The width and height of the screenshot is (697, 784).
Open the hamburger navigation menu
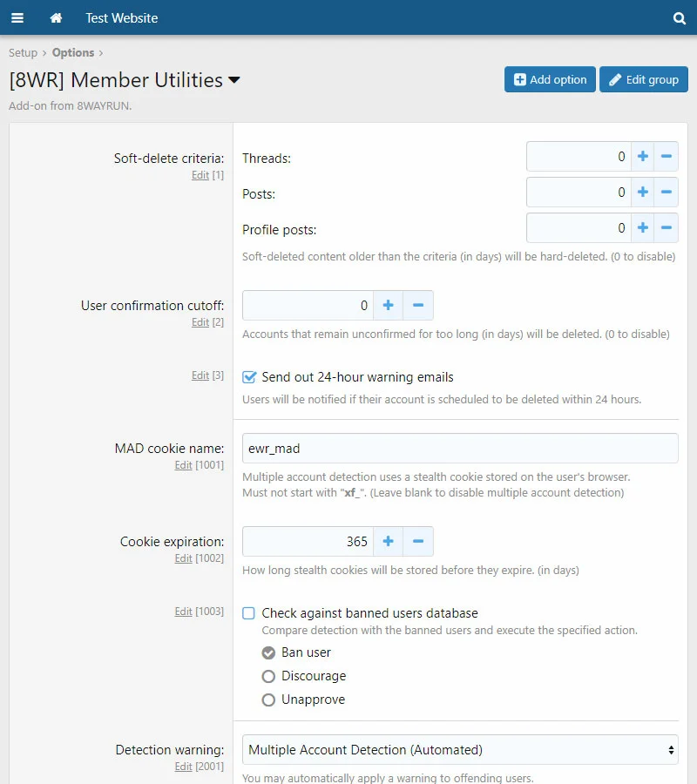[x=17, y=17]
